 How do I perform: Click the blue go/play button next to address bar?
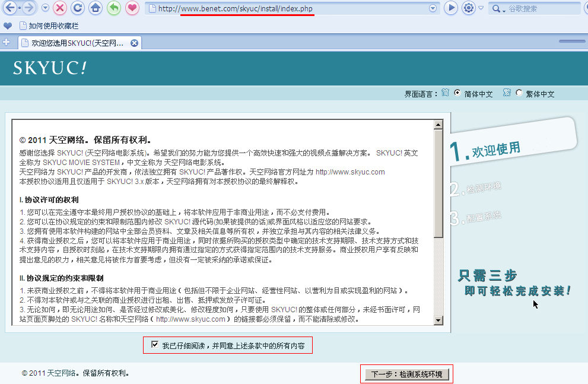coord(451,8)
